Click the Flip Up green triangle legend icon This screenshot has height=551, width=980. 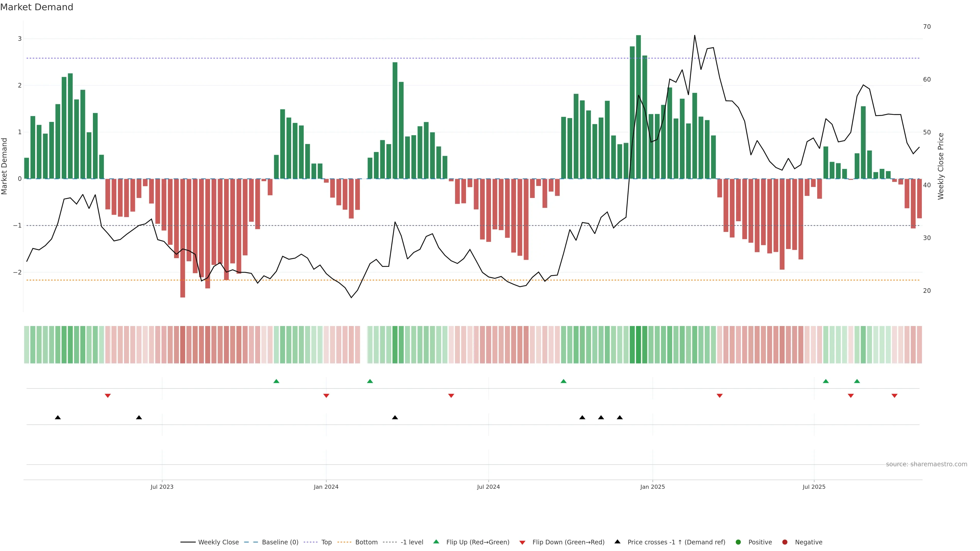pyautogui.click(x=436, y=542)
